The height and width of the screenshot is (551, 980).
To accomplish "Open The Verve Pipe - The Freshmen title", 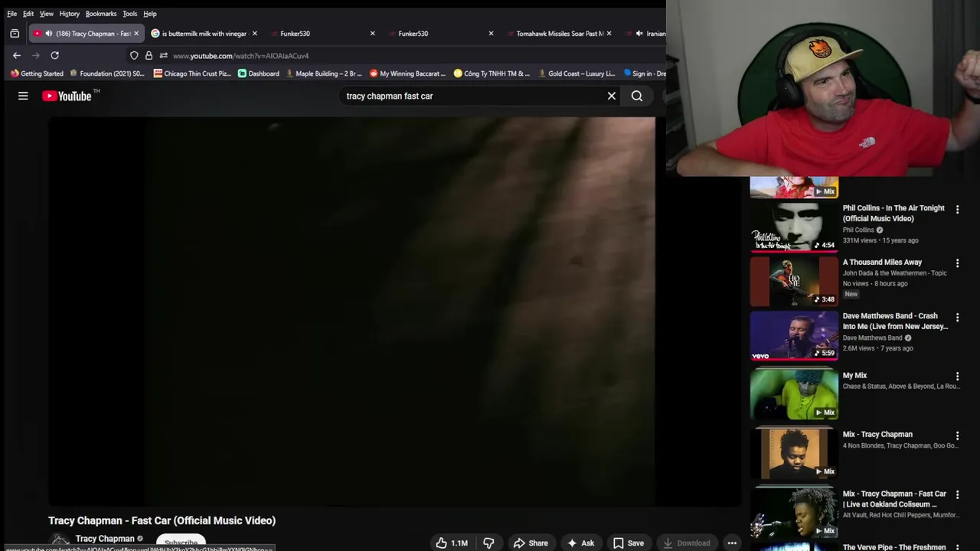I will pyautogui.click(x=894, y=547).
